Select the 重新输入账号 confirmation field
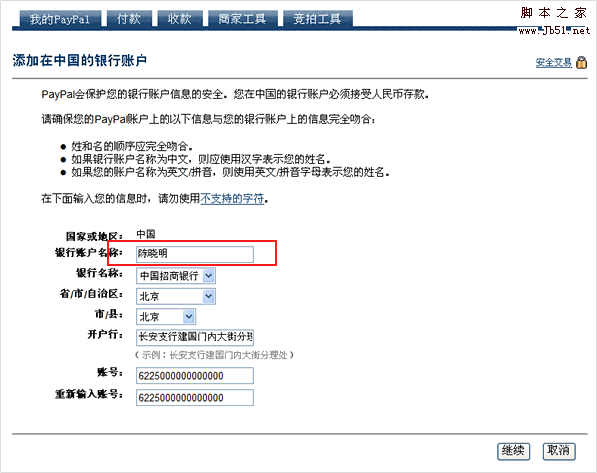This screenshot has width=597, height=473. coord(195,398)
